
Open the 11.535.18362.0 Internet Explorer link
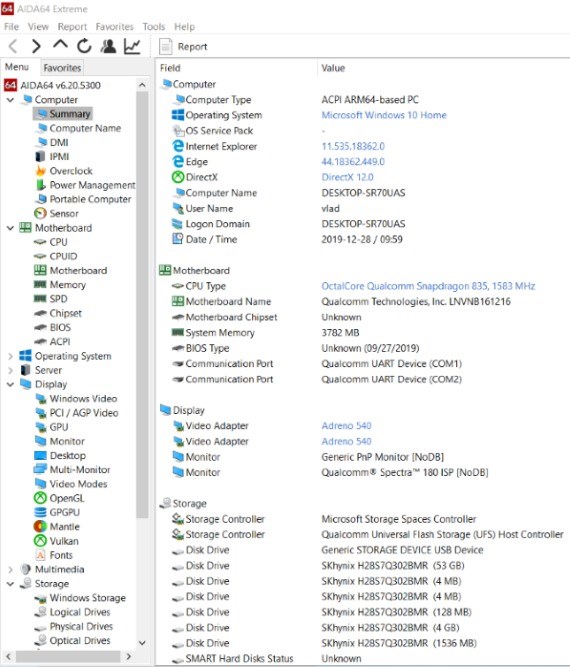[x=353, y=146]
